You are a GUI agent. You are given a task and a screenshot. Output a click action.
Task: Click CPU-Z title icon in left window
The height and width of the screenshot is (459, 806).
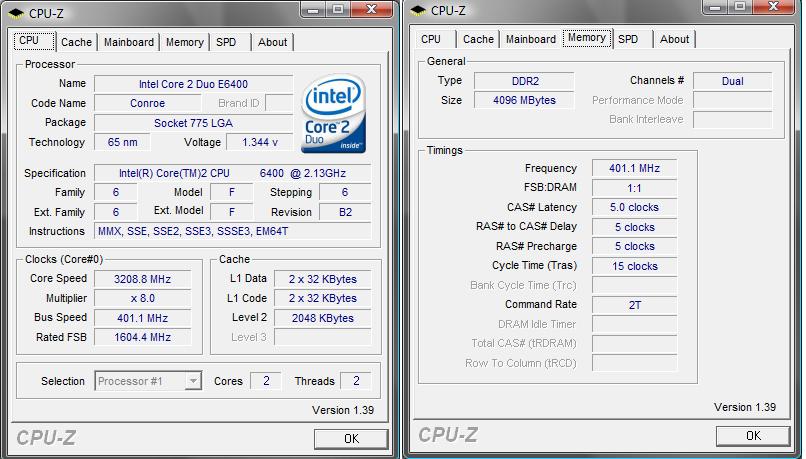[16, 13]
